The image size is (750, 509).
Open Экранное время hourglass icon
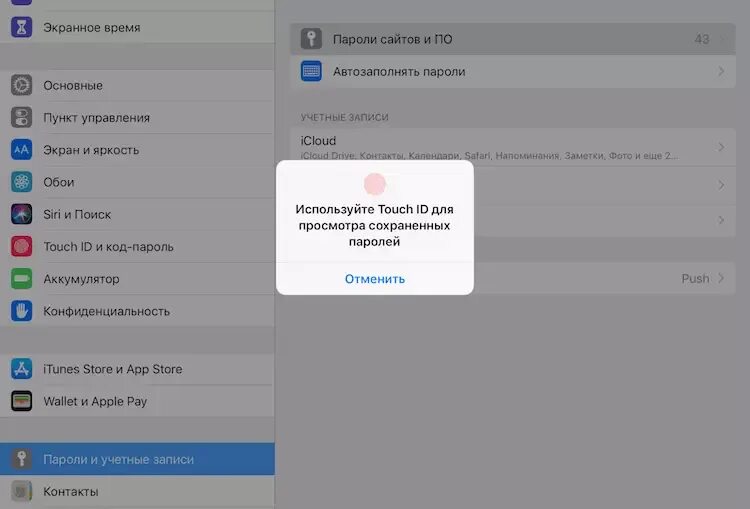pyautogui.click(x=22, y=27)
